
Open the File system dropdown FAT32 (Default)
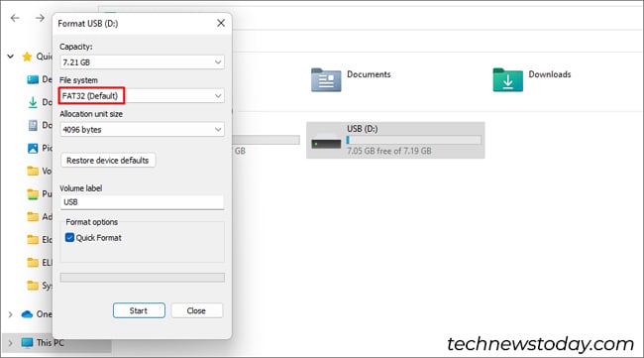pyautogui.click(x=142, y=96)
